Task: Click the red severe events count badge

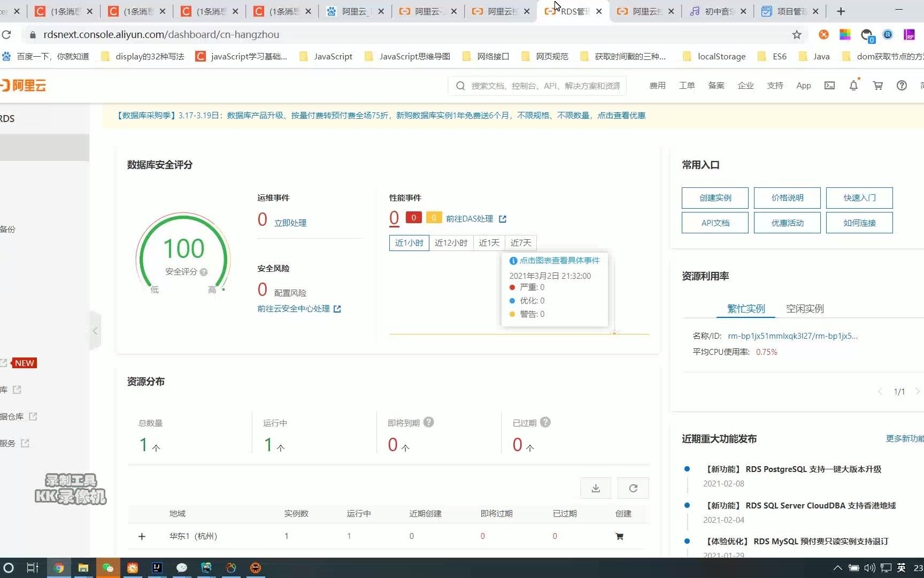Action: pos(413,218)
